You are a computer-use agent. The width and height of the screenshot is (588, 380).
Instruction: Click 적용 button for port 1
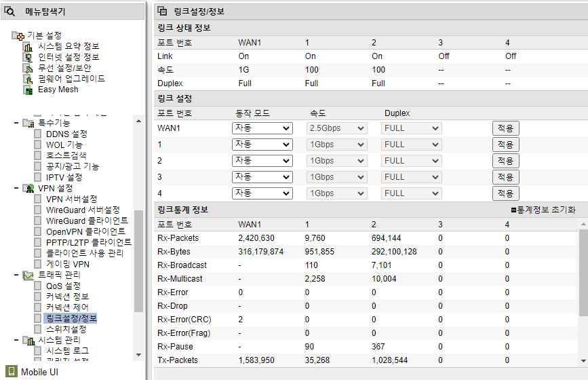pyautogui.click(x=505, y=145)
